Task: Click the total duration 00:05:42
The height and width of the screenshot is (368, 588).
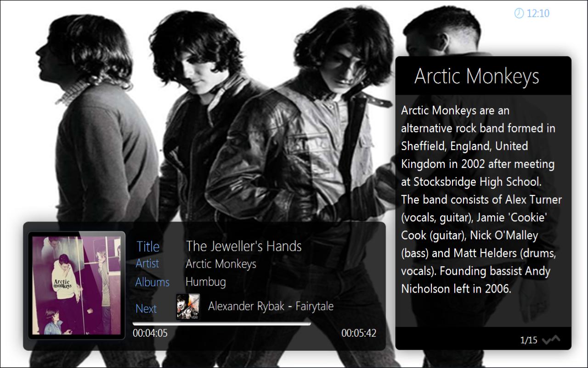Action: [x=359, y=333]
